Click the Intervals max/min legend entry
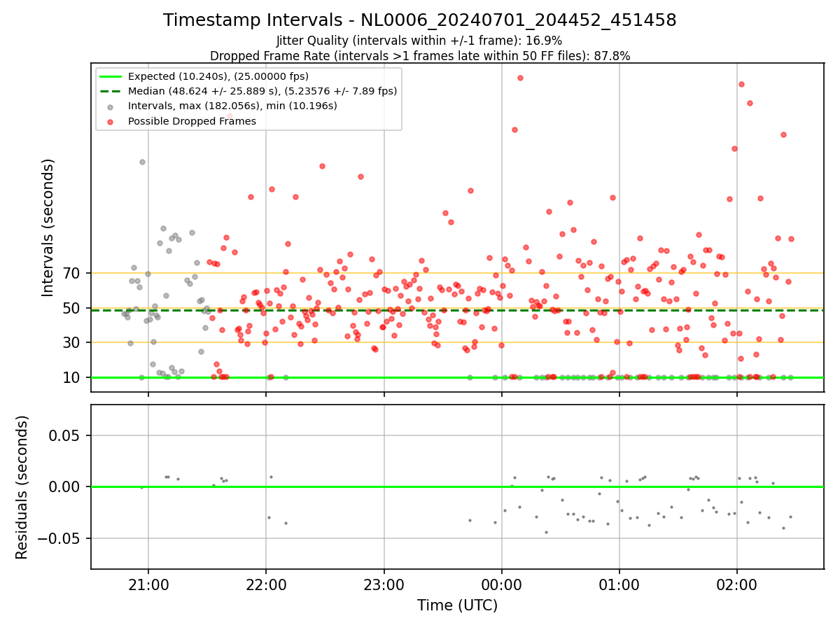840x630 pixels. (x=232, y=106)
